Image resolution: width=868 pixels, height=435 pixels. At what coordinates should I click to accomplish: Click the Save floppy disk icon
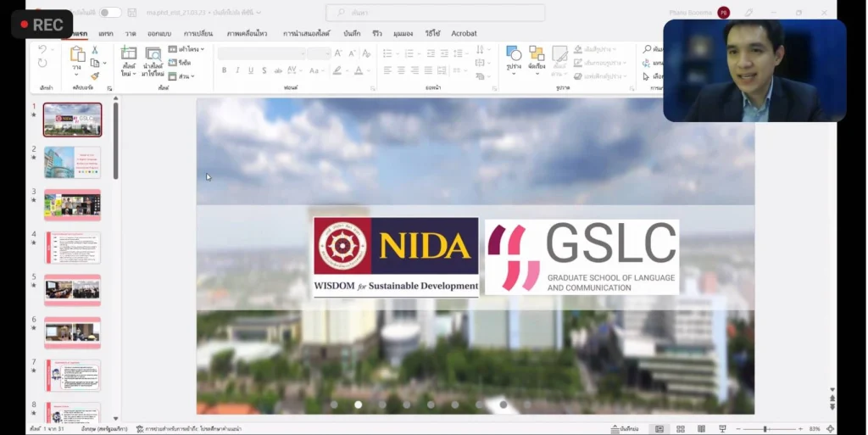point(131,12)
